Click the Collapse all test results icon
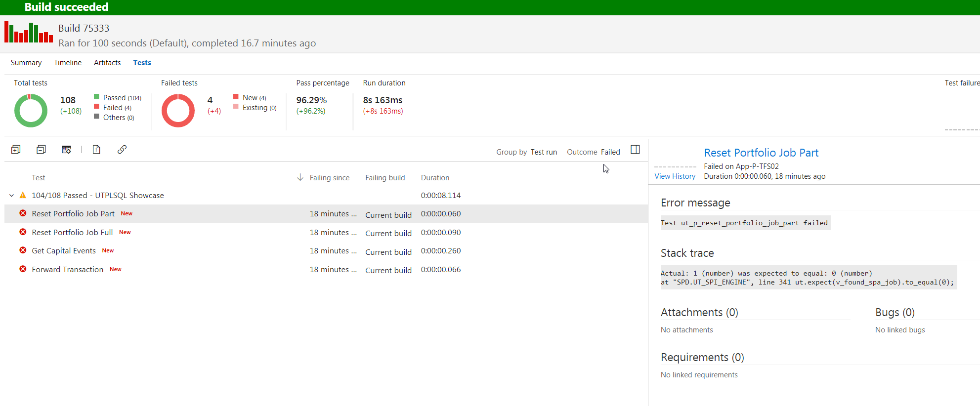The image size is (980, 406). point(41,150)
